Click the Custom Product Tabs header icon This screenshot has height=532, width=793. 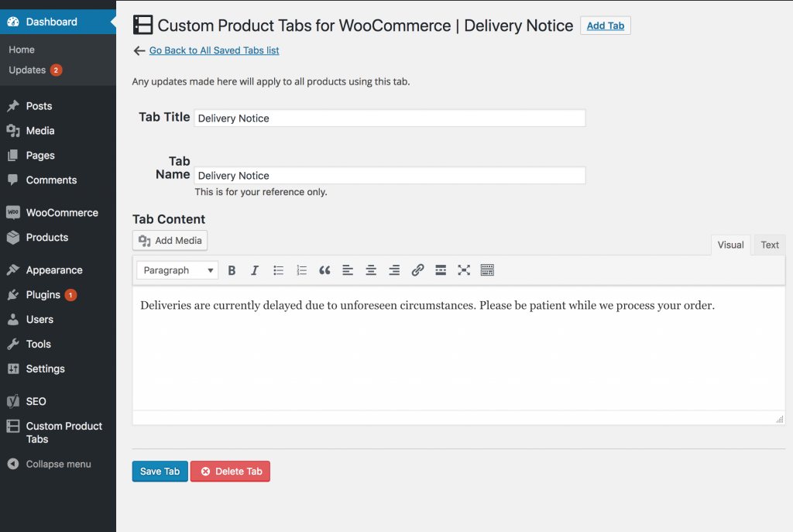[x=142, y=25]
